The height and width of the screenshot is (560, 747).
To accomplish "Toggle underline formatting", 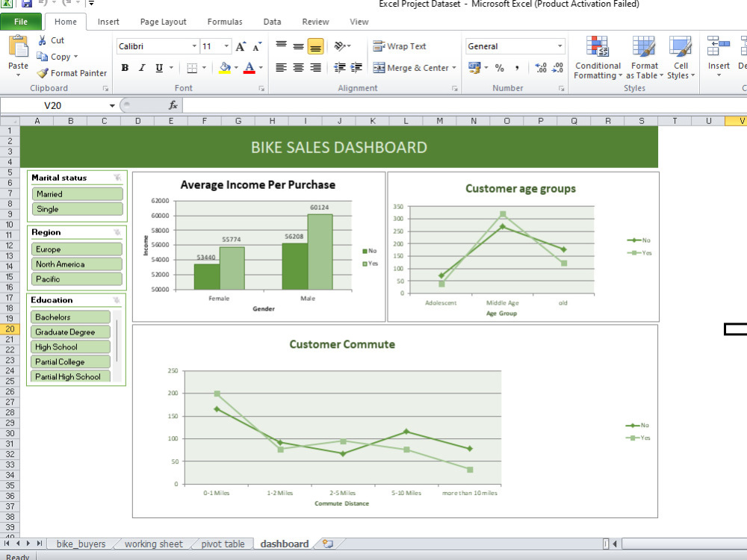I will (159, 68).
